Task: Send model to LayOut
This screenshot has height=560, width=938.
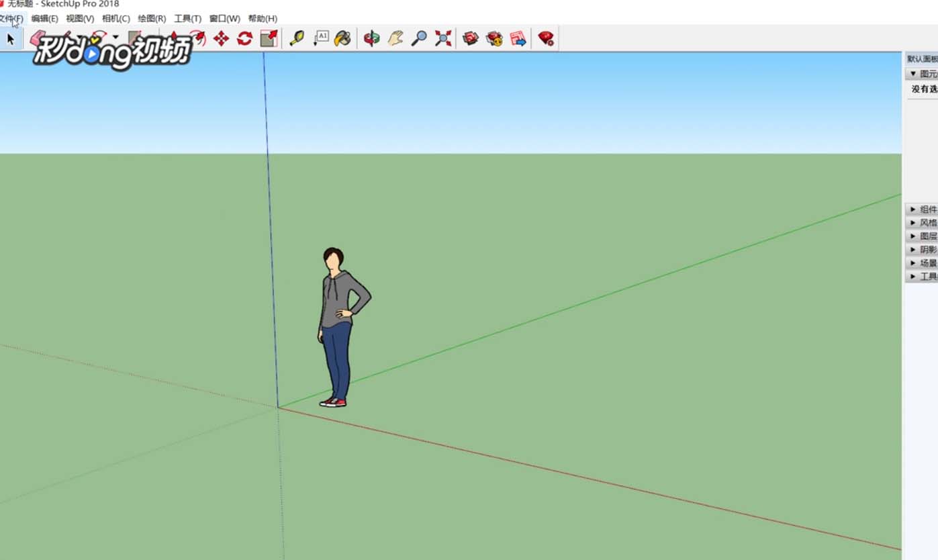Action: point(518,38)
